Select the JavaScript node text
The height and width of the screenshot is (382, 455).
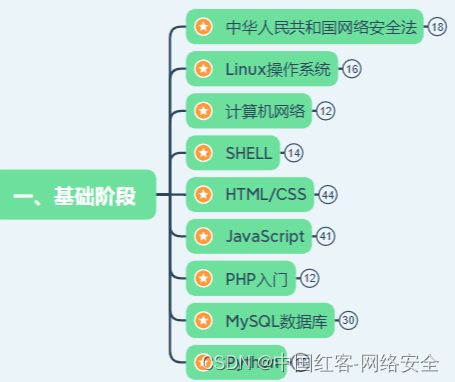[265, 237]
